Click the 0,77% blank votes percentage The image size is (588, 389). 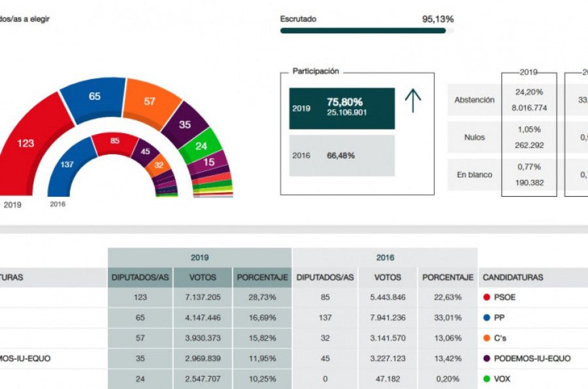[x=529, y=167]
